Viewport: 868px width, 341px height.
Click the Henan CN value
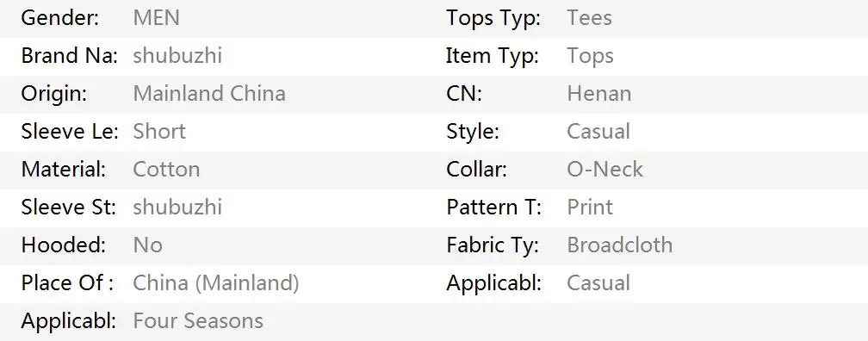click(x=599, y=93)
